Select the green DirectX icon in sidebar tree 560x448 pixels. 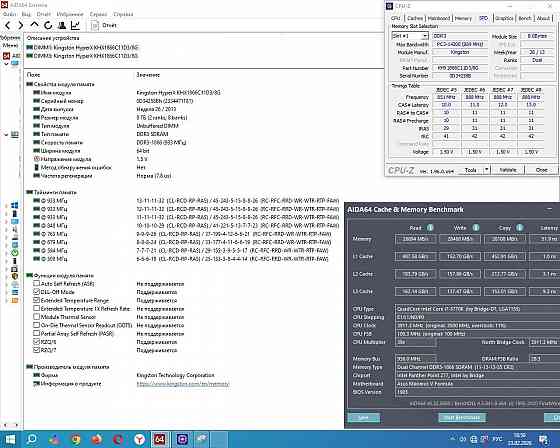pos(15,253)
